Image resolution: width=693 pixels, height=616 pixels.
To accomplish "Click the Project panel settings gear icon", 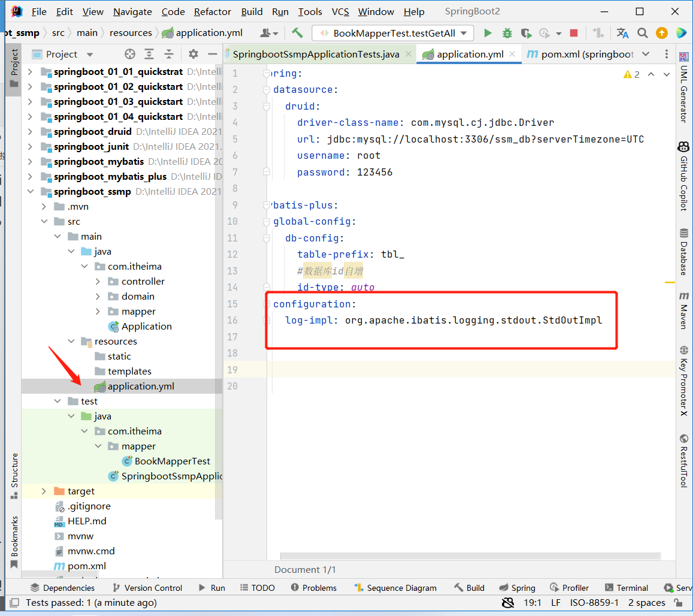I will (x=193, y=54).
